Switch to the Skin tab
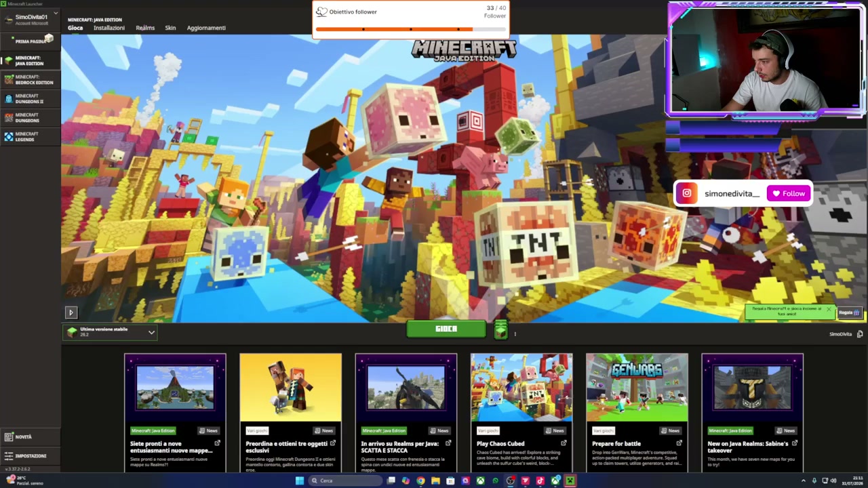868x488 pixels. coord(170,28)
